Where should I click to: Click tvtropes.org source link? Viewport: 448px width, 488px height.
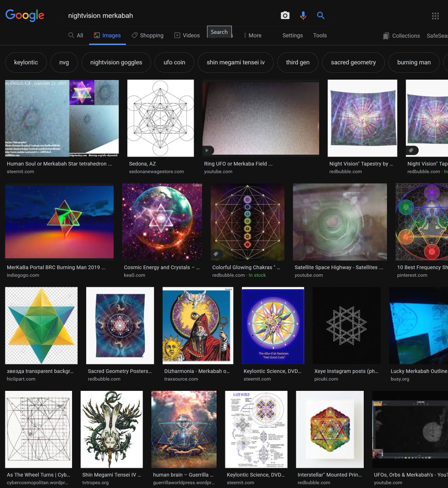coord(95,483)
